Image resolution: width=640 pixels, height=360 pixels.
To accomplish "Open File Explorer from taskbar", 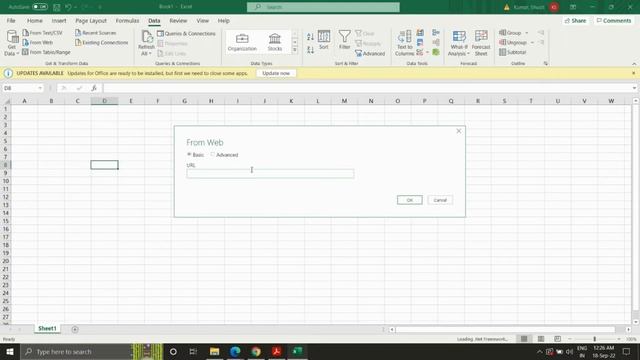I will [214, 351].
